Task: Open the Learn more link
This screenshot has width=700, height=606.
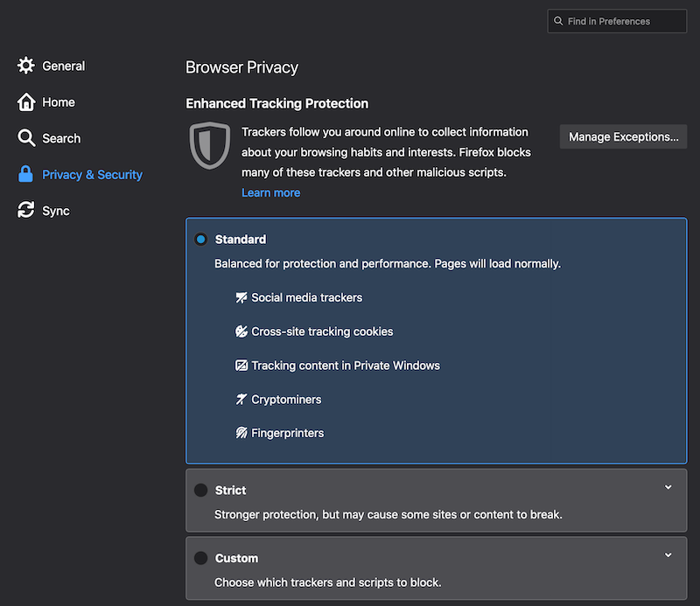Action: [270, 192]
